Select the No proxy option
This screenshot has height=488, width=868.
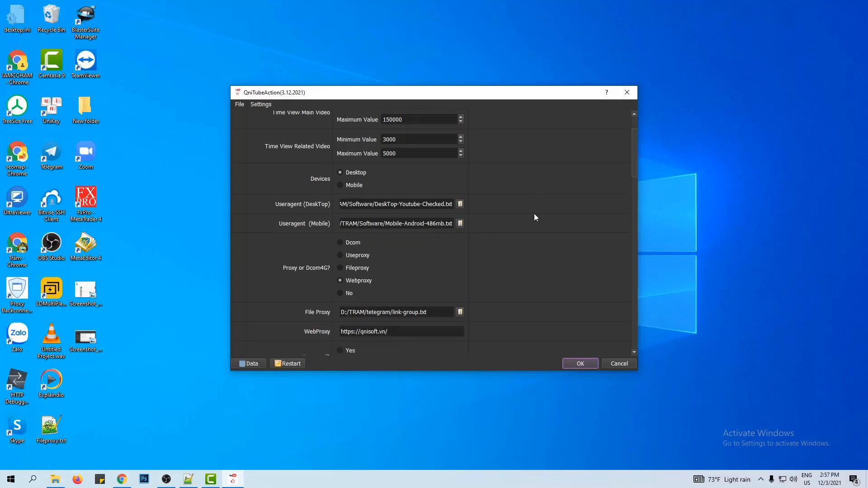(x=340, y=293)
